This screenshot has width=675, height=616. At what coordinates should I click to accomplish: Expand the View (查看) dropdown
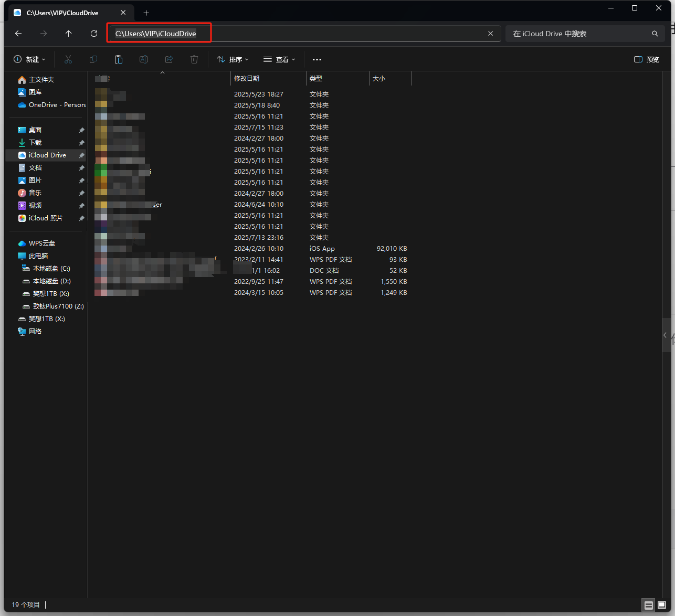279,59
